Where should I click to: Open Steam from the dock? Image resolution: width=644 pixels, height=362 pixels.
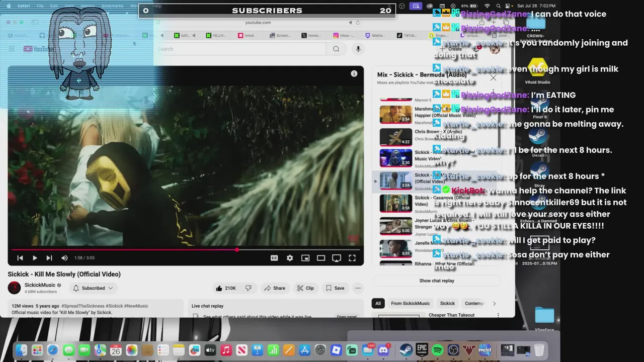click(406, 350)
